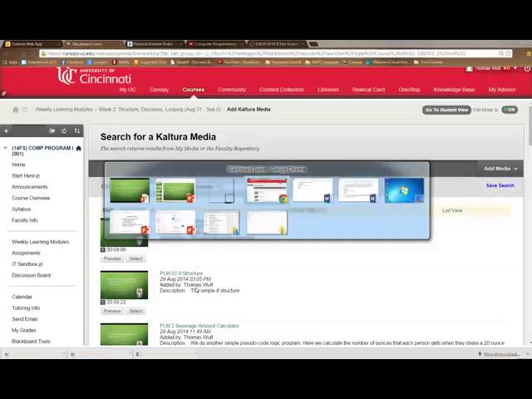Select the second Word document in switcher
Viewport: 532px width, 399px height.
pyautogui.click(x=358, y=190)
